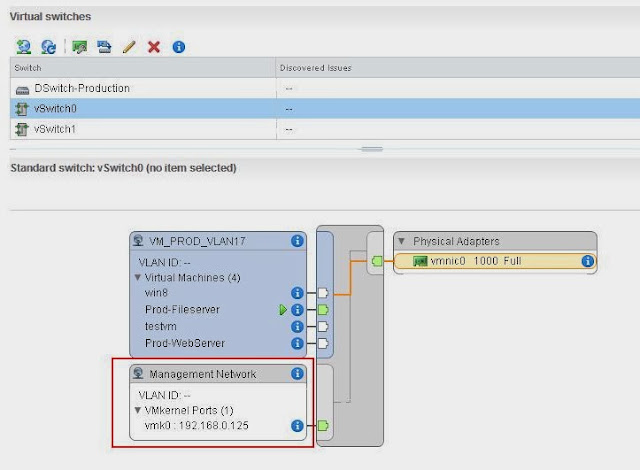The height and width of the screenshot is (470, 640).
Task: Open info for the vmnic0 physical adapter
Action: point(587,261)
